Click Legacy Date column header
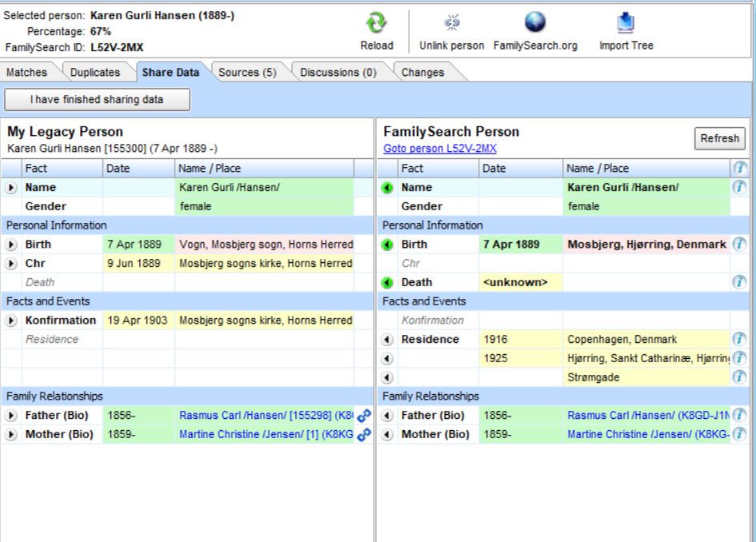 pyautogui.click(x=139, y=168)
